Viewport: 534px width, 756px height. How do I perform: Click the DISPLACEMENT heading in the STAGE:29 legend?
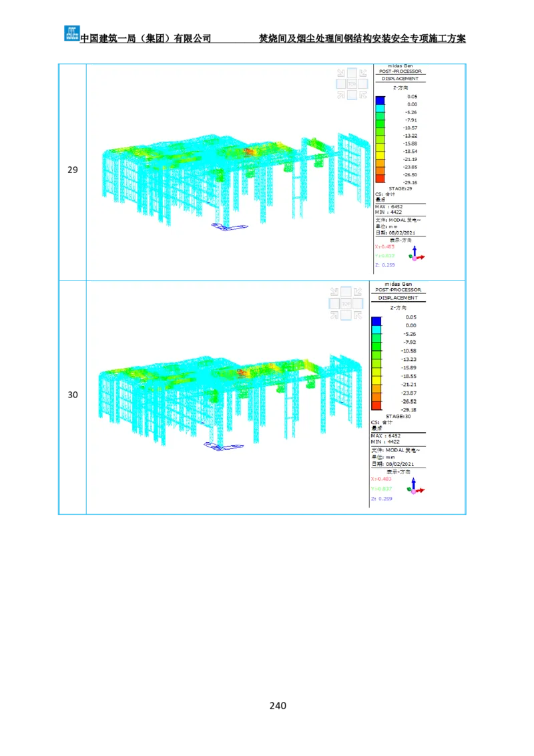[x=400, y=79]
